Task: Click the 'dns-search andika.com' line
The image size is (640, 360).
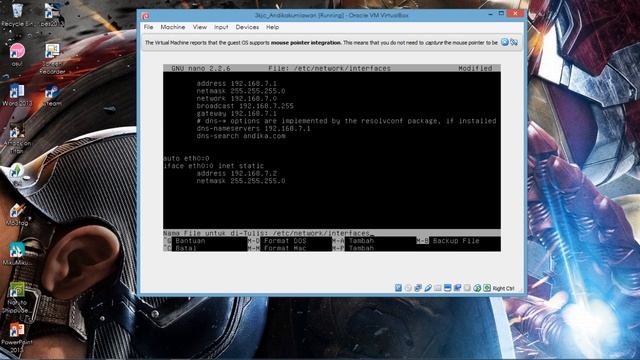Action: (241, 136)
